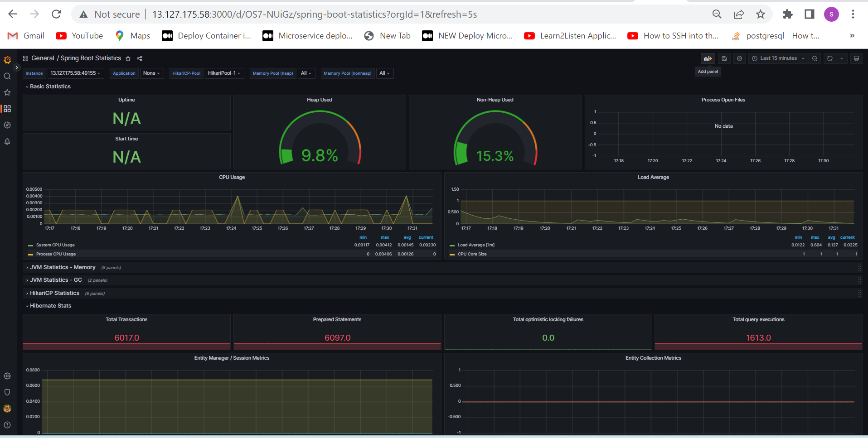This screenshot has width=868, height=438.
Task: Open the Gmail bookmark
Action: [x=26, y=36]
